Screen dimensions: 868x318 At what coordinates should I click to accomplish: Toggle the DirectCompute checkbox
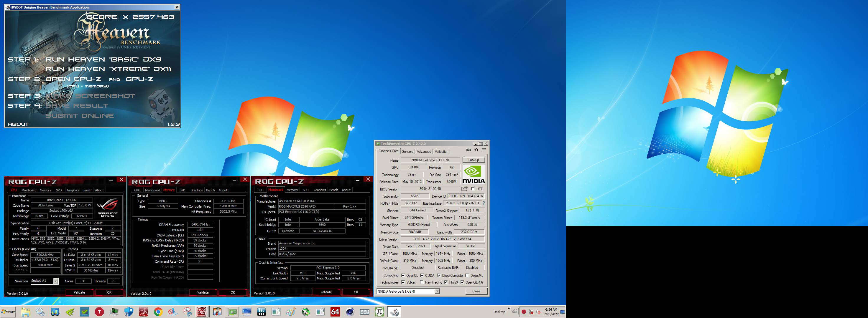pyautogui.click(x=439, y=276)
